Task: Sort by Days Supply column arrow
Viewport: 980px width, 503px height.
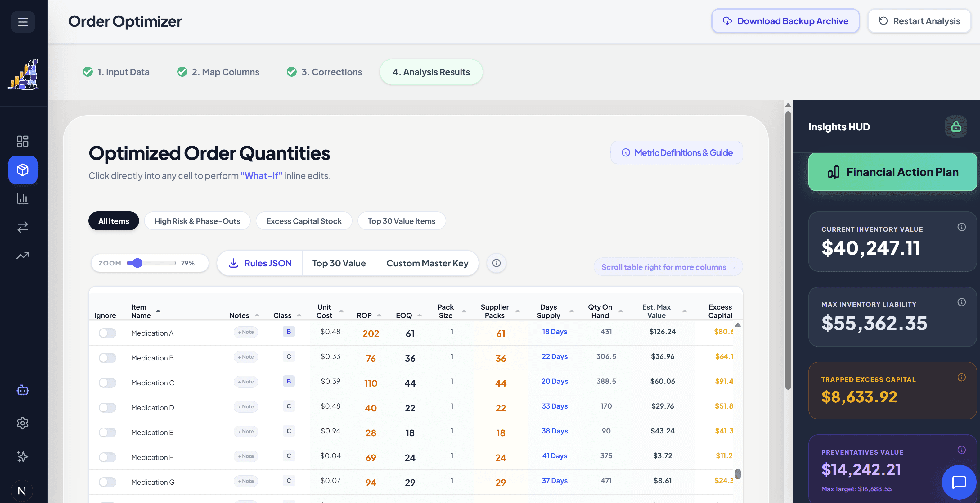Action: coord(571,311)
